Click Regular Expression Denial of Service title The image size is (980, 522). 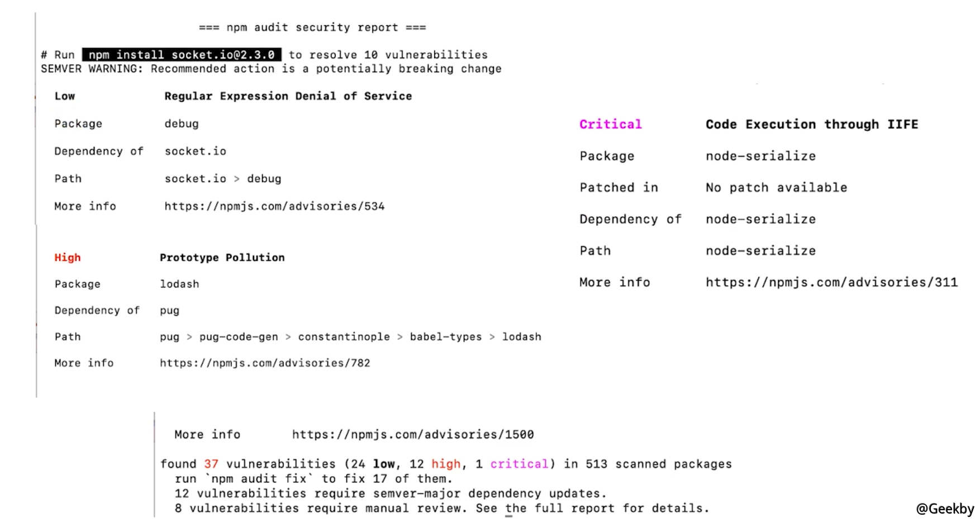click(x=288, y=96)
